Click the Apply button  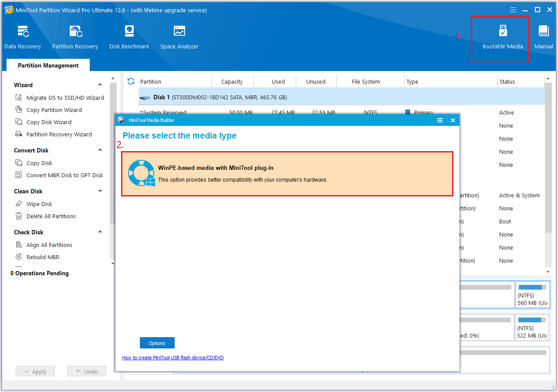coord(35,372)
